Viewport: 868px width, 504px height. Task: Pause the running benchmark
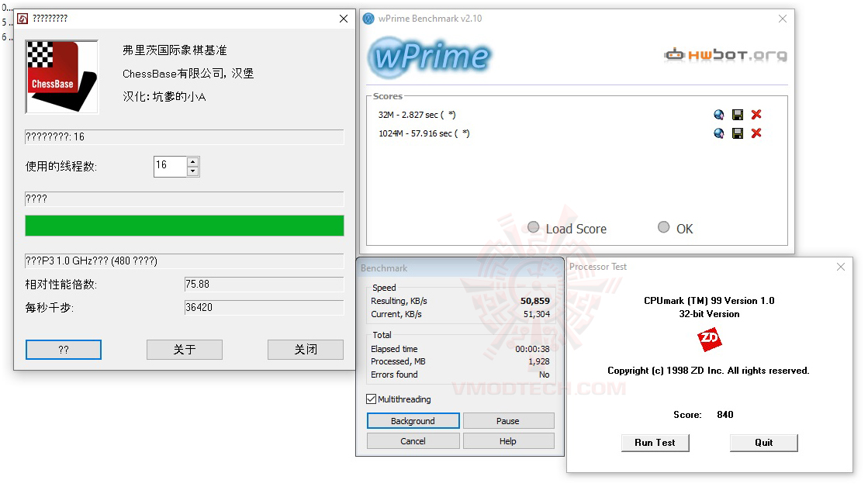[508, 421]
